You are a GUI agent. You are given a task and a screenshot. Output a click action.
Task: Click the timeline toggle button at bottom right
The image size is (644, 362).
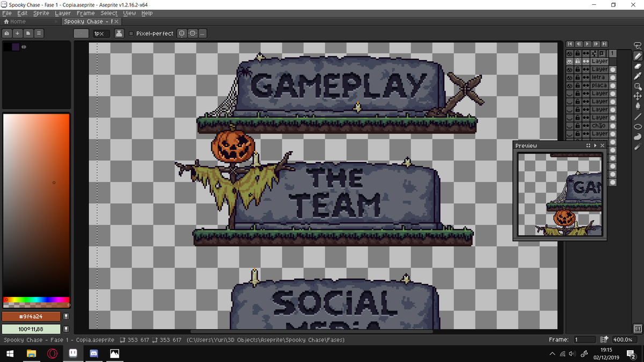638,328
